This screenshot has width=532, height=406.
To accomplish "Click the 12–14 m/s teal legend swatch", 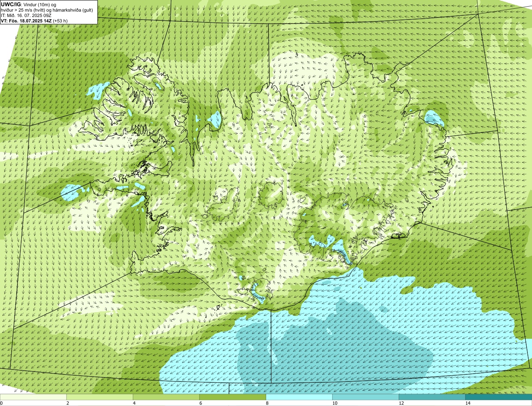I will pyautogui.click(x=432, y=397).
